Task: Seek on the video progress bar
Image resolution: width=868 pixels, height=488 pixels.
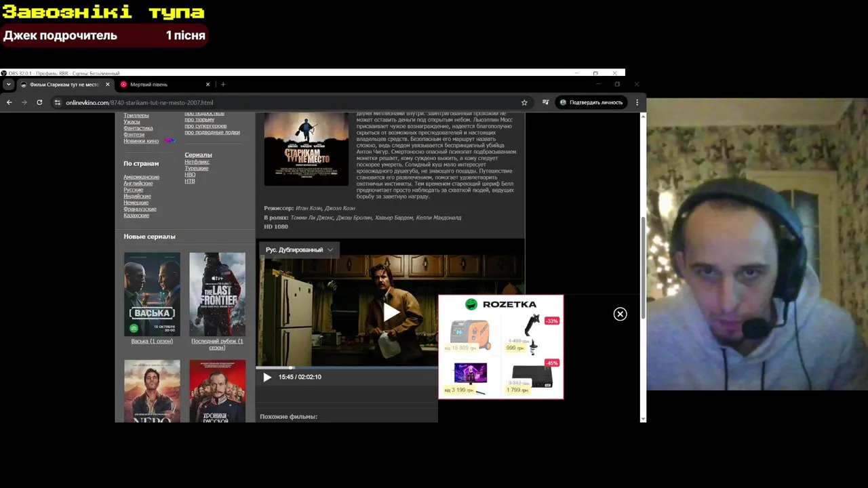Action: click(347, 367)
